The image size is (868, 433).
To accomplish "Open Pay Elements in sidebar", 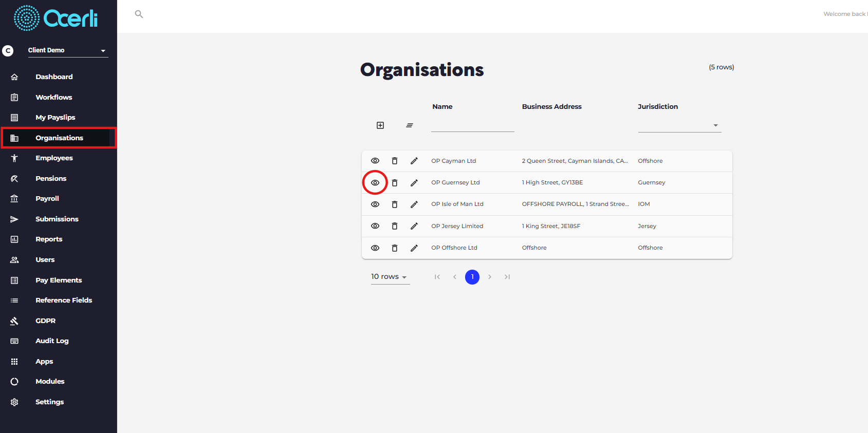I will (x=59, y=280).
